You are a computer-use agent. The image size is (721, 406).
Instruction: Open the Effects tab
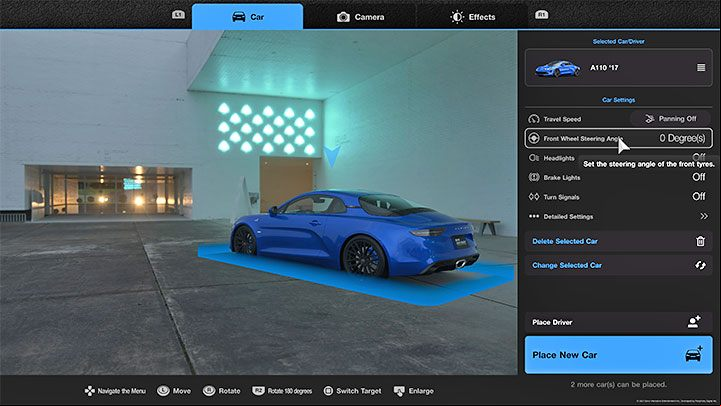click(472, 17)
